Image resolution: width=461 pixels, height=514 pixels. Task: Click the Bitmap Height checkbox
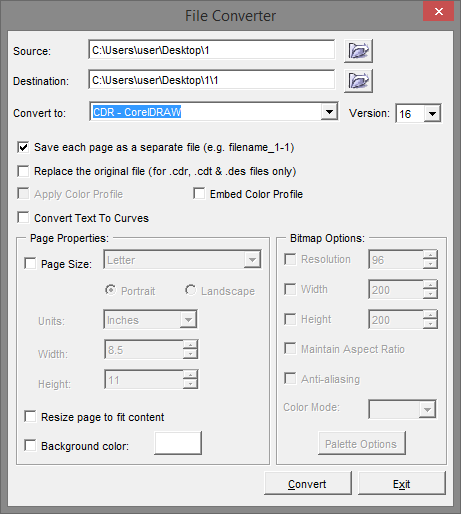click(290, 319)
